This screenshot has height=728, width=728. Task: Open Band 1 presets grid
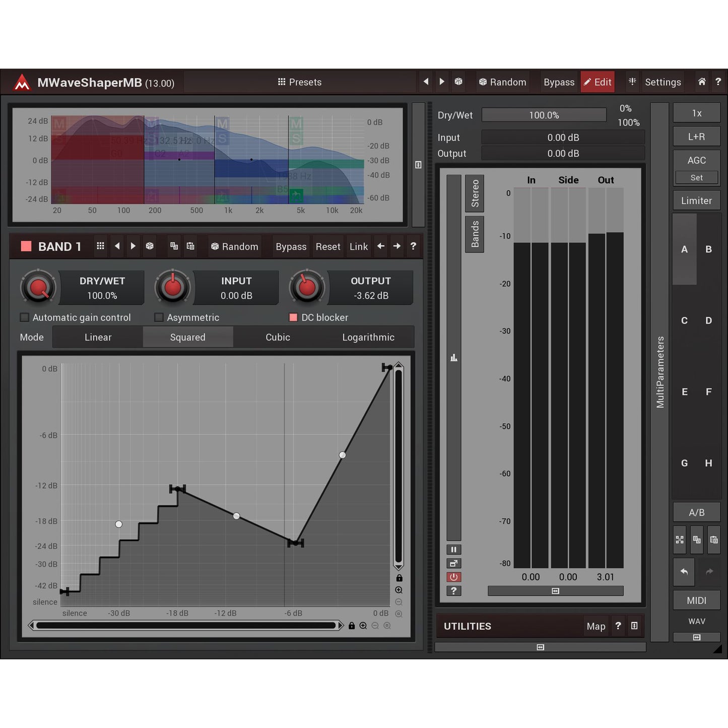100,246
